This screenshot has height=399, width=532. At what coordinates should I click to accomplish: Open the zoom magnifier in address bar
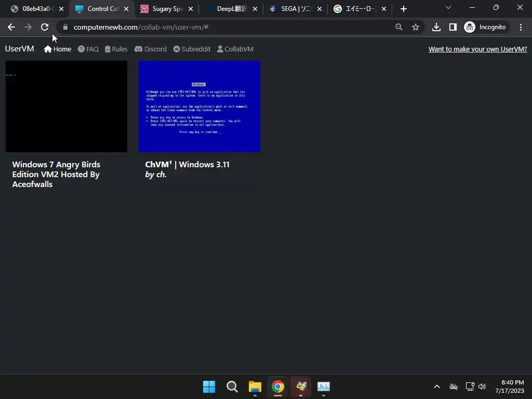pyautogui.click(x=398, y=27)
